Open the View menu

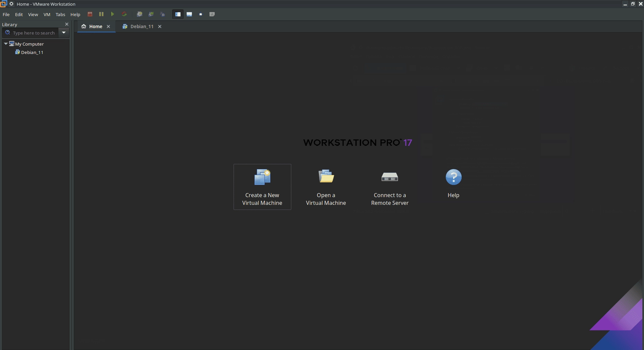pyautogui.click(x=33, y=14)
